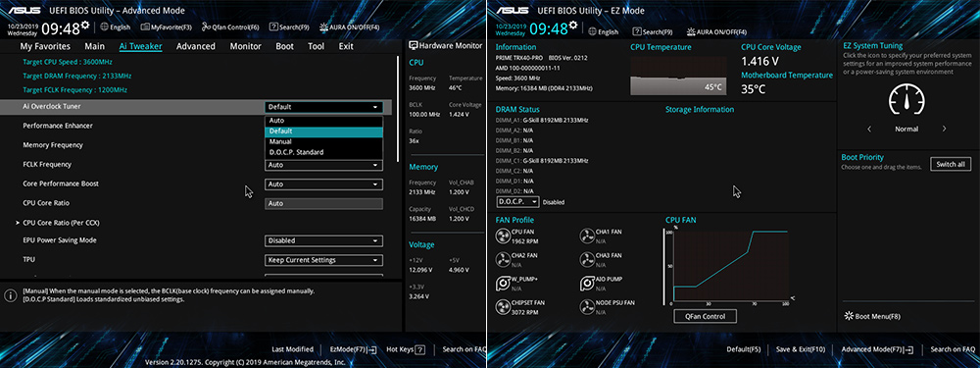Screen dimensions: 980x368
Task: Select the previous EZ System Tuning mode arrow
Action: tap(869, 129)
